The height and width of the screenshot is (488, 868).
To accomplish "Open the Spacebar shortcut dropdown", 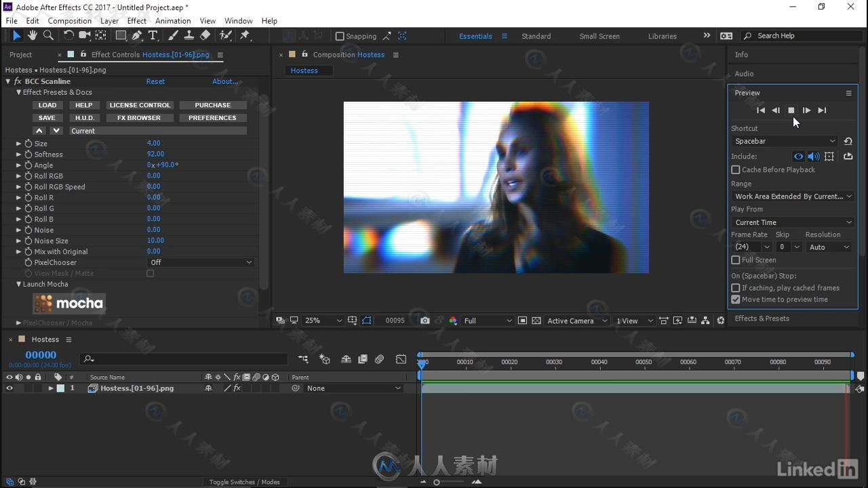I will (x=785, y=141).
